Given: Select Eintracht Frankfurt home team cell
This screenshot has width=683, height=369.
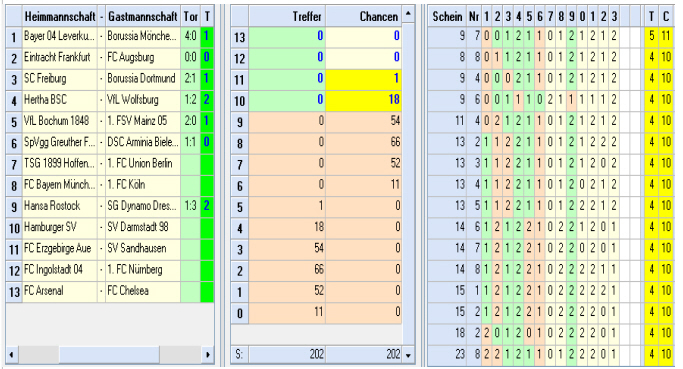Looking at the screenshot, I should tap(59, 58).
